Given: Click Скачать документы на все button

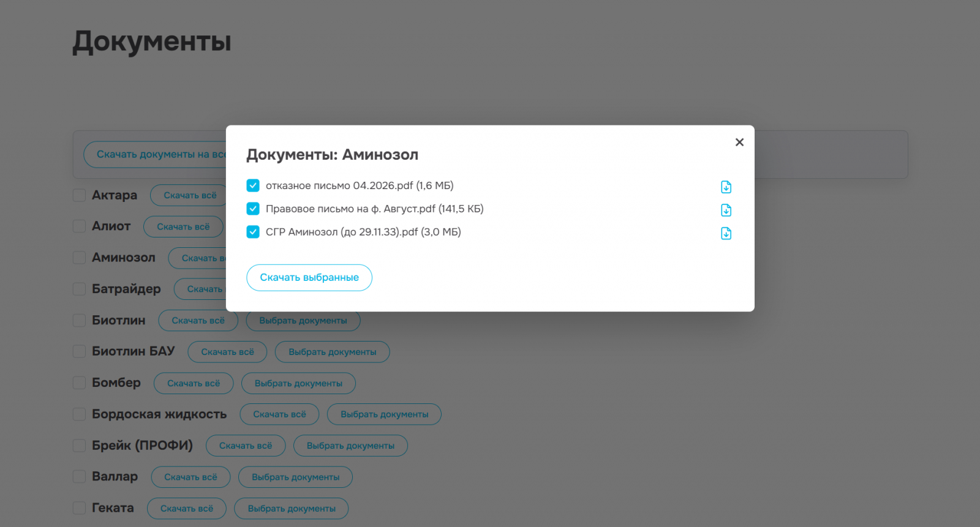Looking at the screenshot, I should coord(156,154).
